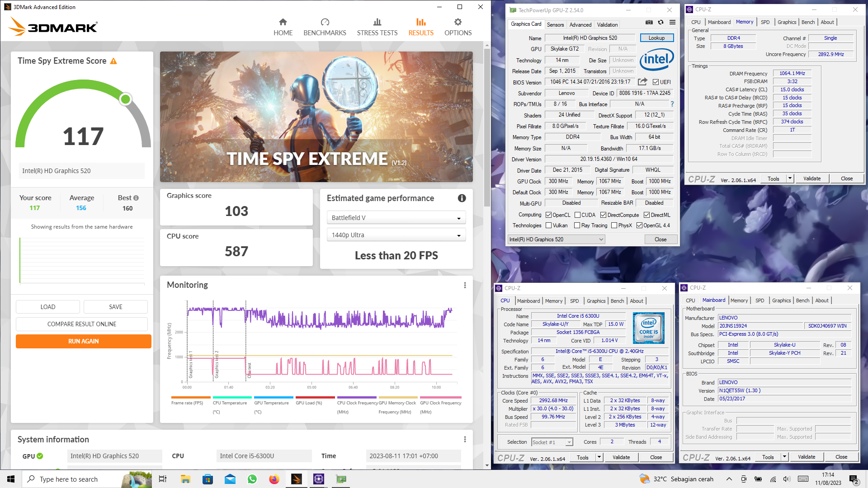Toggle the DirectML checkbox
The image size is (868, 488).
(646, 215)
